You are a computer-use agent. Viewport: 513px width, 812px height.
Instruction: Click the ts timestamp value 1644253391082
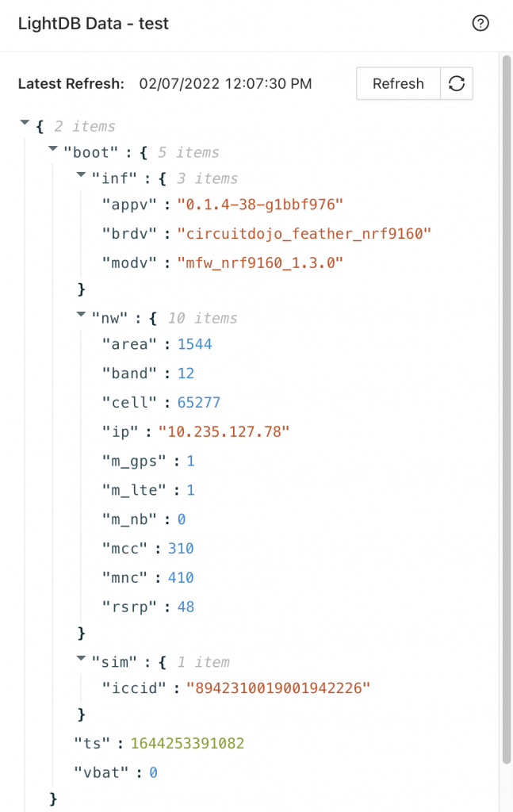pos(187,743)
